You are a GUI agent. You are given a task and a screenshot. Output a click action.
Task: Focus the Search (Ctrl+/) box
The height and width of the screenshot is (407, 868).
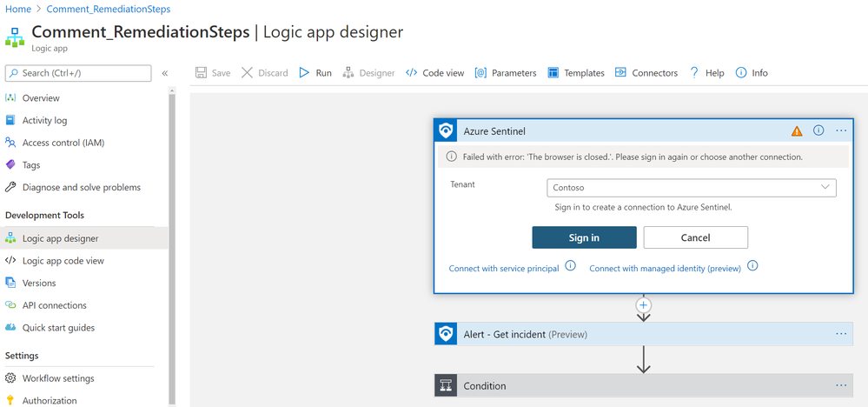[78, 73]
